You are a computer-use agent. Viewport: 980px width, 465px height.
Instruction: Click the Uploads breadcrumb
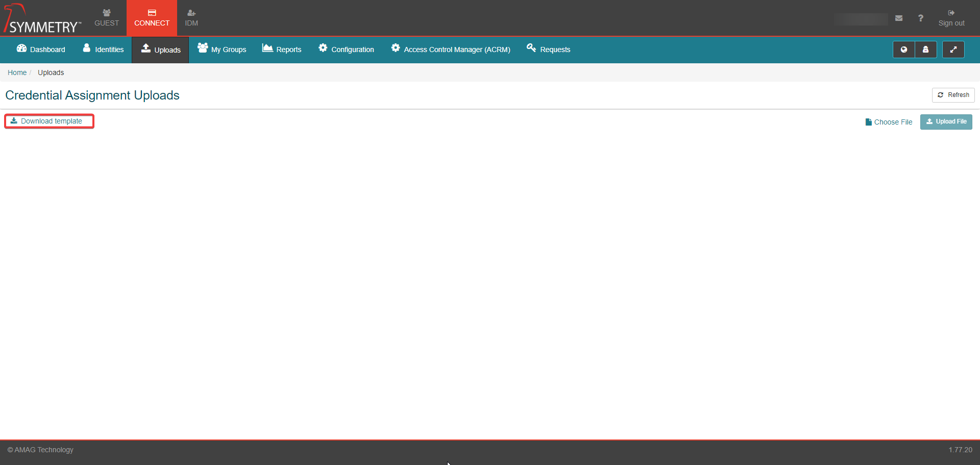pos(51,72)
